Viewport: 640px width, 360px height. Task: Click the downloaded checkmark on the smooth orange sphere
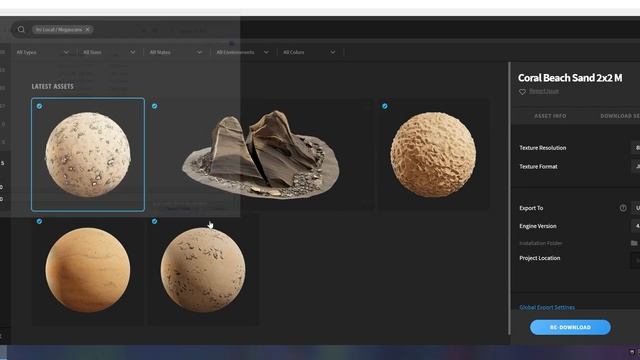click(39, 221)
